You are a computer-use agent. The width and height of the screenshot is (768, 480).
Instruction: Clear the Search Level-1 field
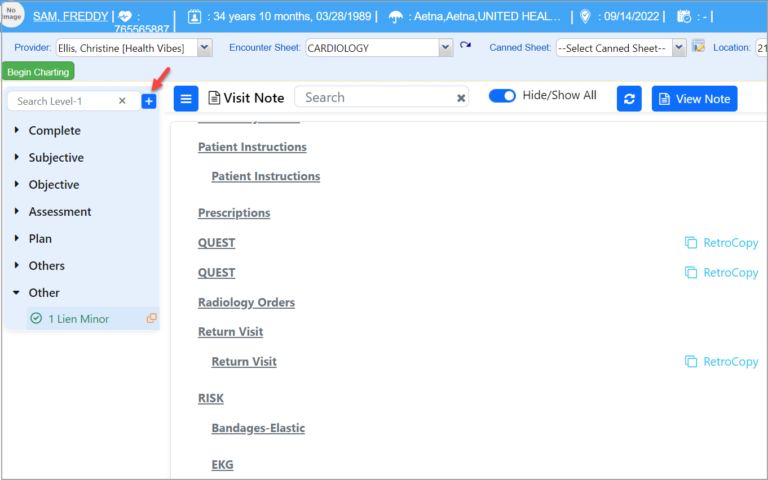click(122, 101)
